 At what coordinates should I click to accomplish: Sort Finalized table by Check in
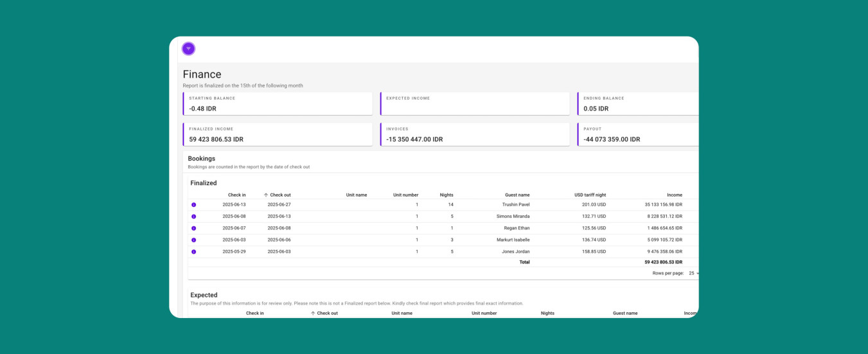[236, 195]
